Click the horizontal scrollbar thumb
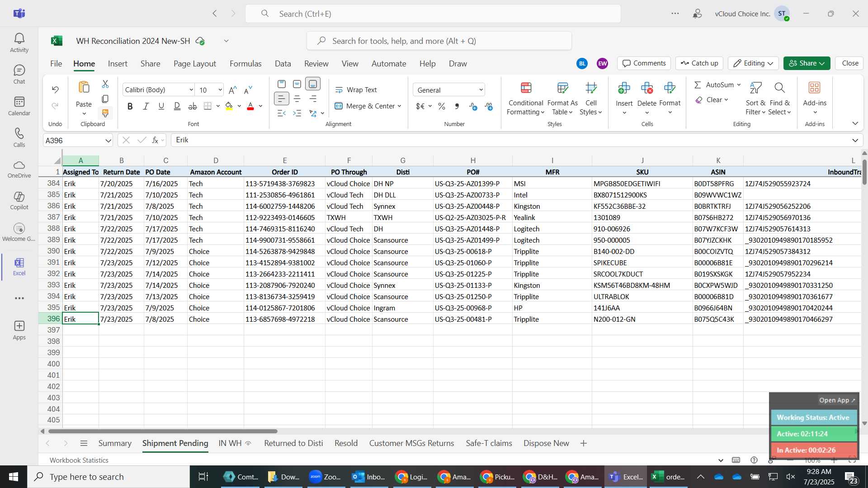 [163, 432]
